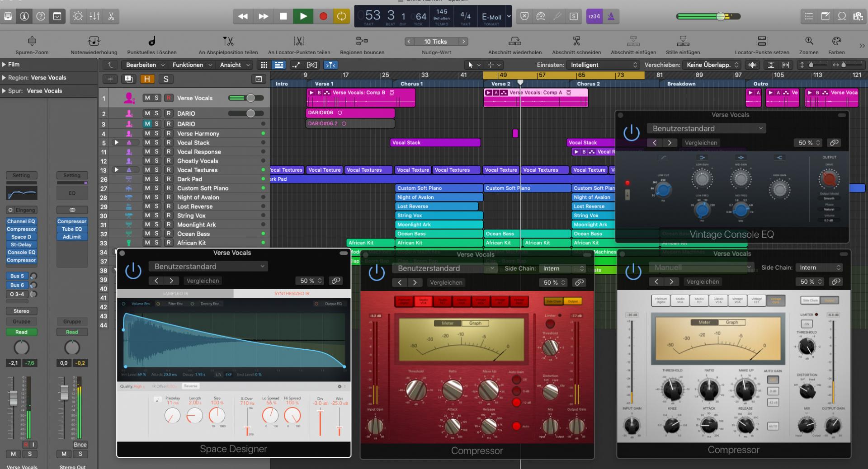Screen dimensions: 868x469
Task: Open the Einrasten Intelligent dropdown
Action: click(x=603, y=65)
